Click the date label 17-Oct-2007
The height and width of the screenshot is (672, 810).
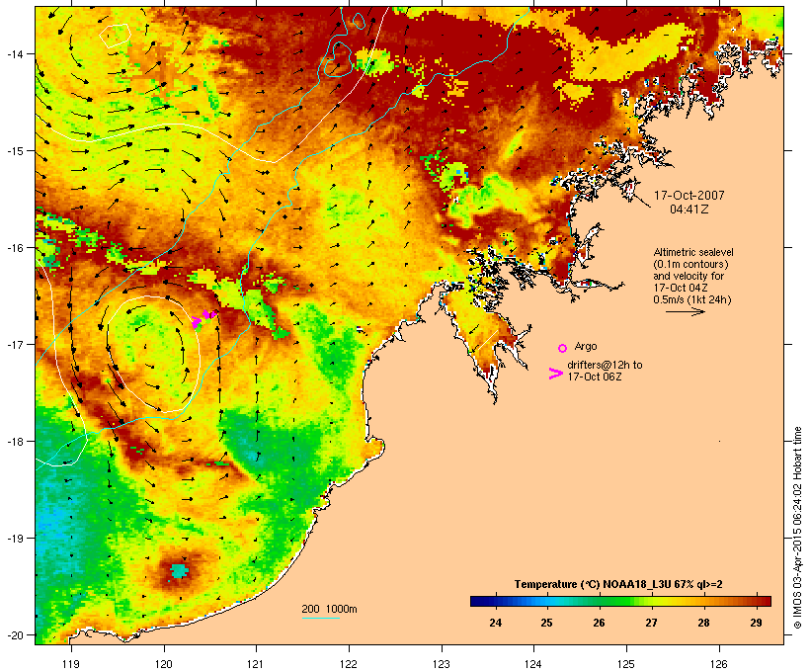689,196
